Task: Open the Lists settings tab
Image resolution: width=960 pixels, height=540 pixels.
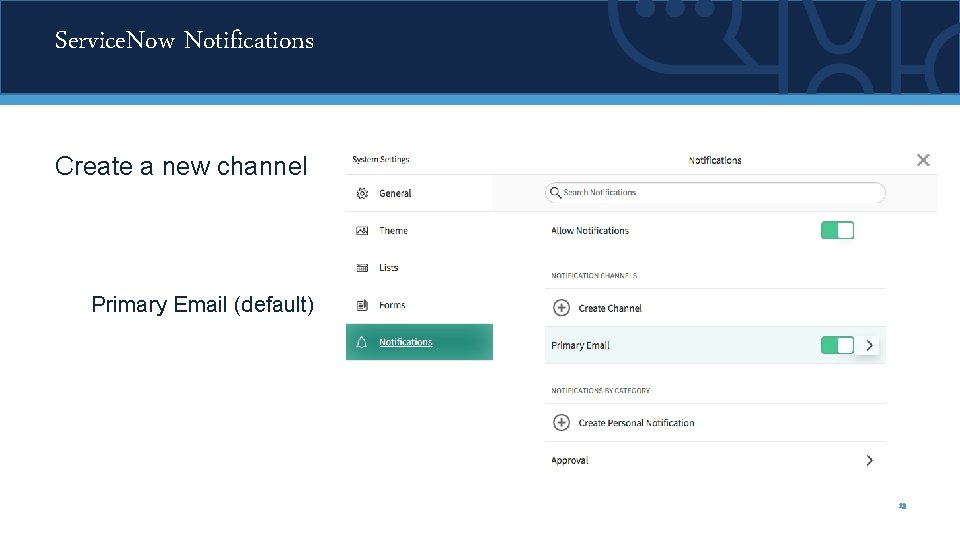Action: pos(419,268)
